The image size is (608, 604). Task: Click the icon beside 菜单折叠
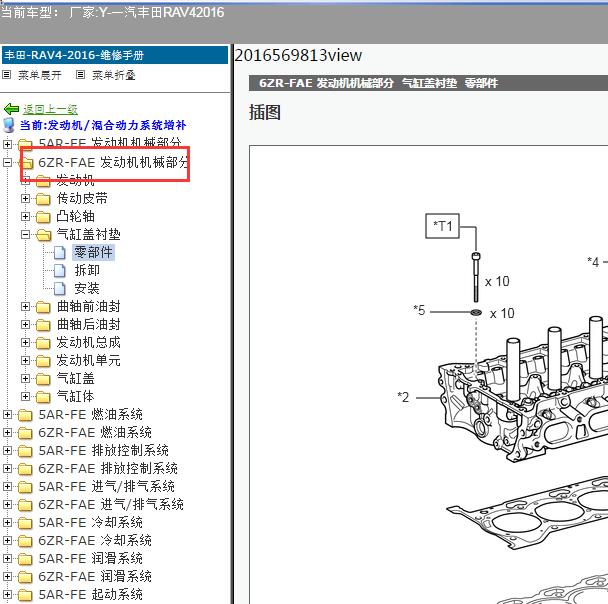pyautogui.click(x=80, y=74)
